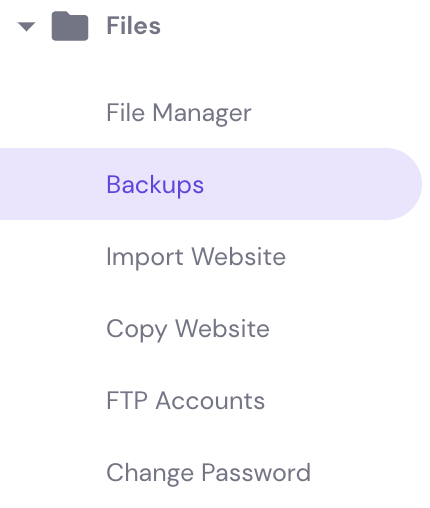
Task: Click the Files folder icon
Action: pos(70,26)
